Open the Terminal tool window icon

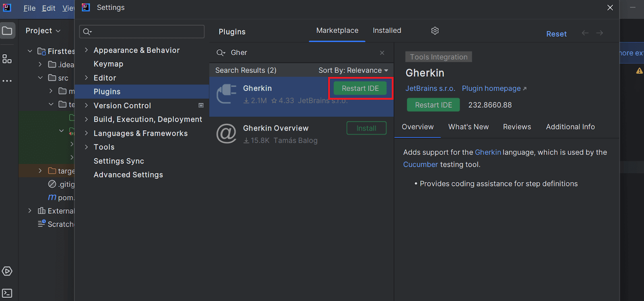pos(7,293)
